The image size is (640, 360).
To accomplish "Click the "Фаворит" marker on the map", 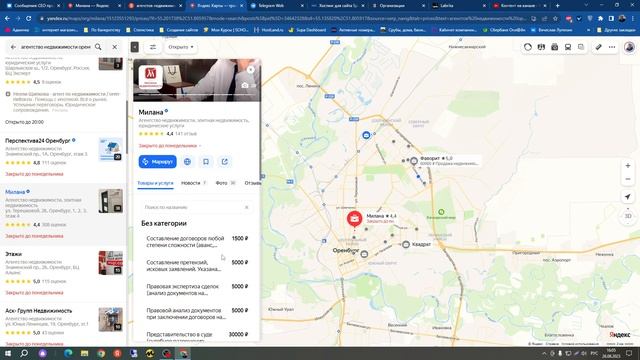I will point(414,161).
